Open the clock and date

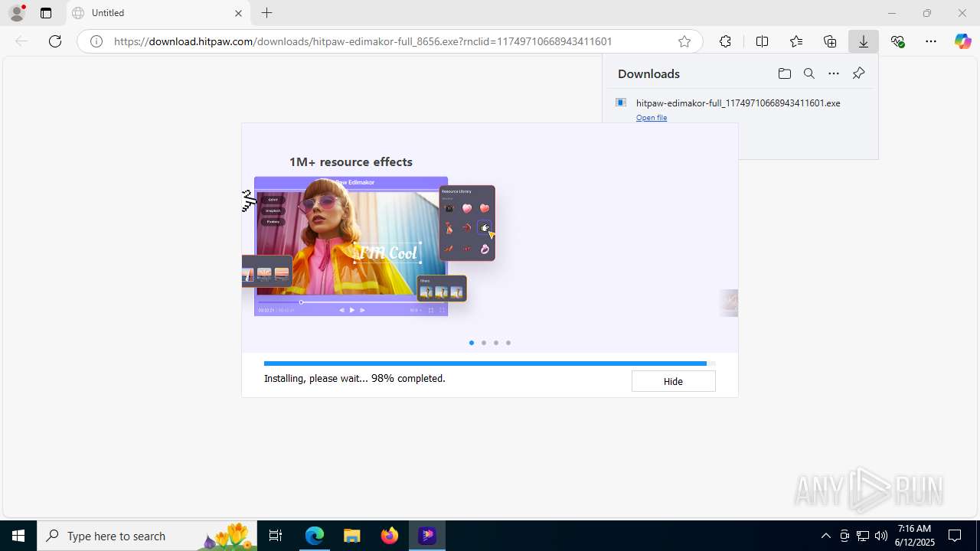point(914,536)
